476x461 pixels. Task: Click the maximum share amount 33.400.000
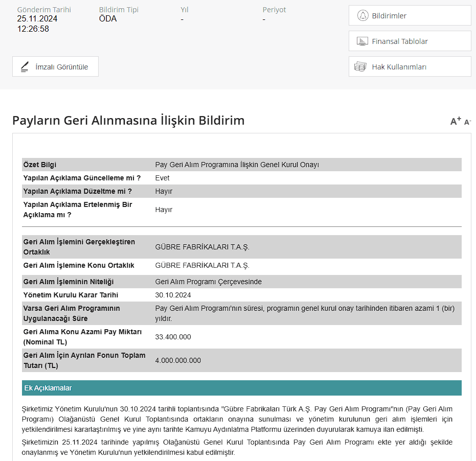[173, 337]
